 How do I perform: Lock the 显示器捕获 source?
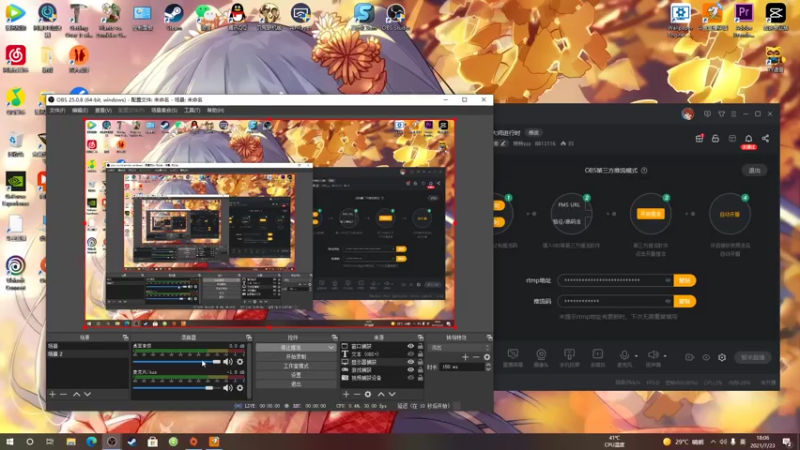420,362
